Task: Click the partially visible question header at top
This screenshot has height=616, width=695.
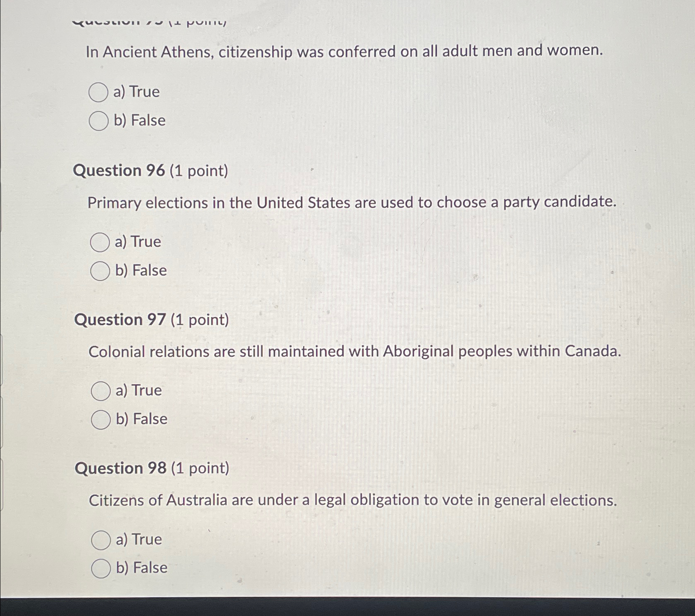Action: pyautogui.click(x=149, y=21)
